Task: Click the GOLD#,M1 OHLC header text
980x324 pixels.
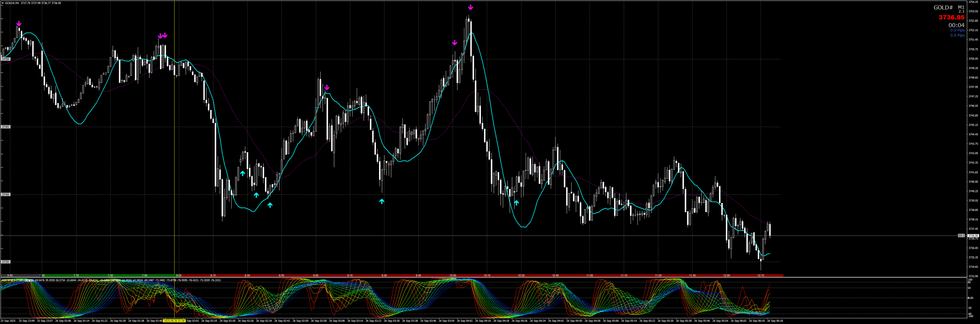Action: pos(33,3)
